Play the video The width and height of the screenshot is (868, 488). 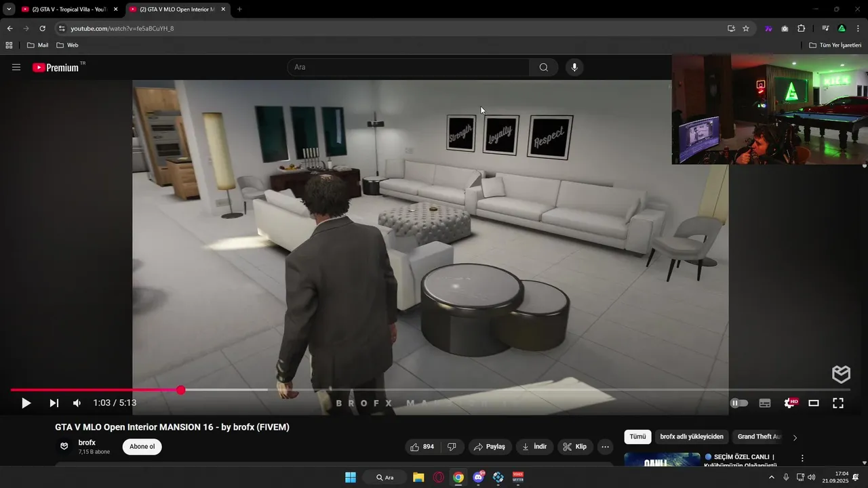(x=26, y=403)
